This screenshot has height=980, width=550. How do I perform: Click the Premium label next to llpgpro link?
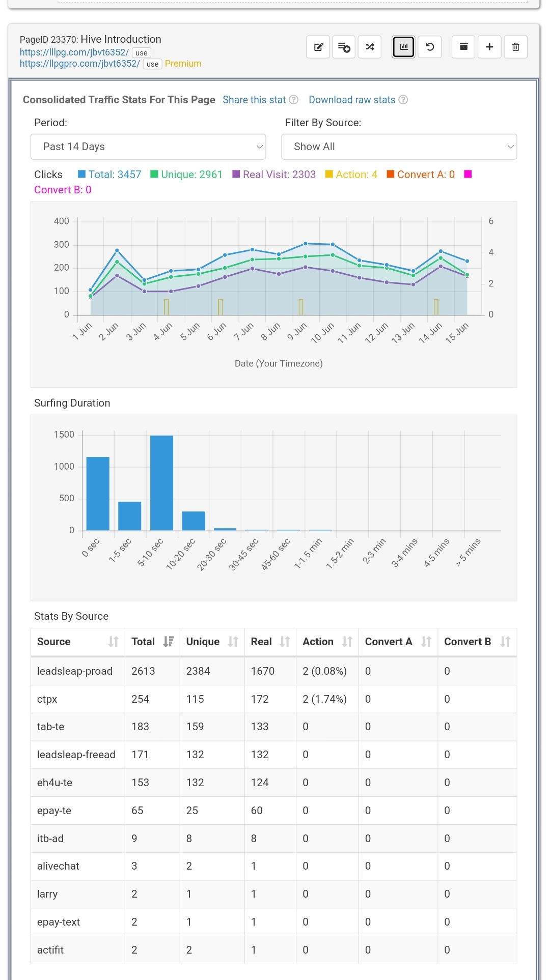[x=183, y=64]
